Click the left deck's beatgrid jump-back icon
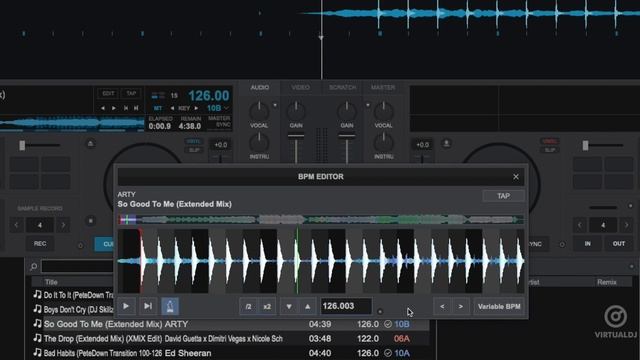This screenshot has width=640, height=360. coord(126,108)
